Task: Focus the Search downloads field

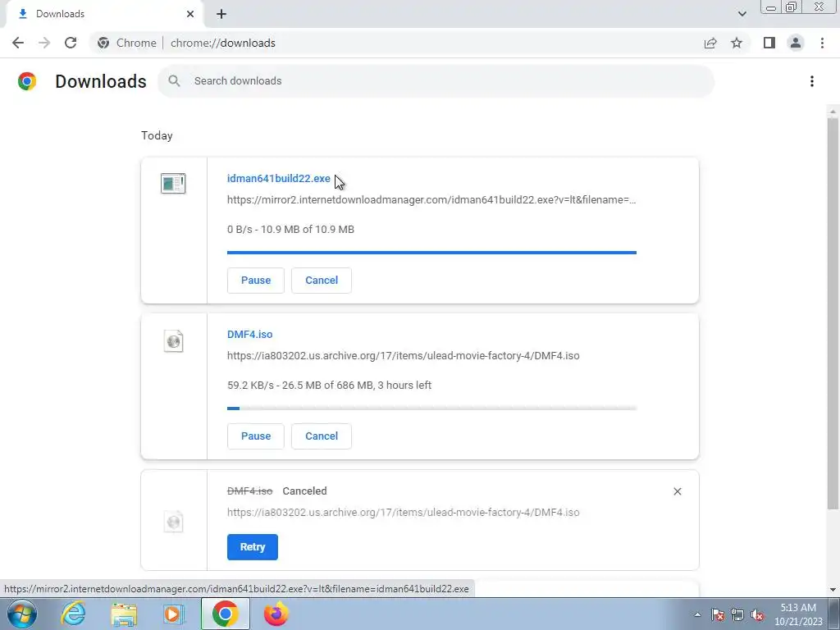Action: click(x=436, y=81)
